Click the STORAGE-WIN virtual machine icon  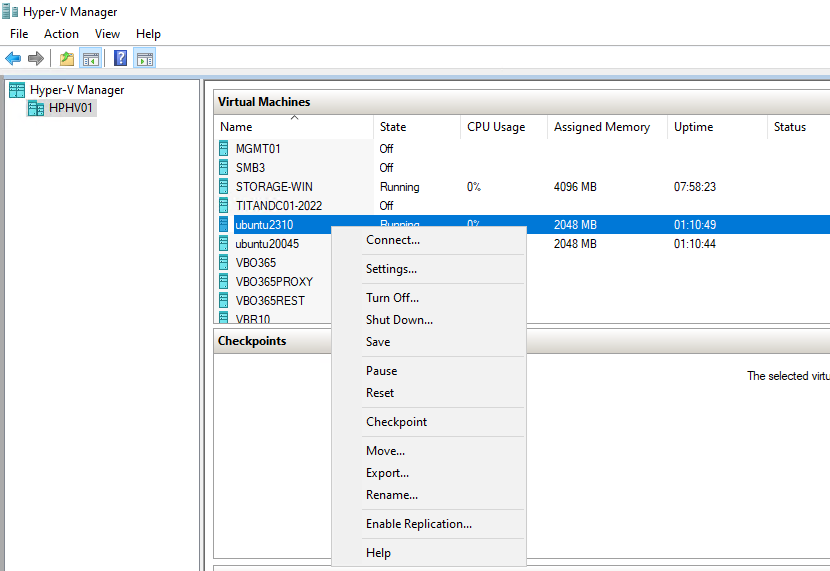click(223, 186)
